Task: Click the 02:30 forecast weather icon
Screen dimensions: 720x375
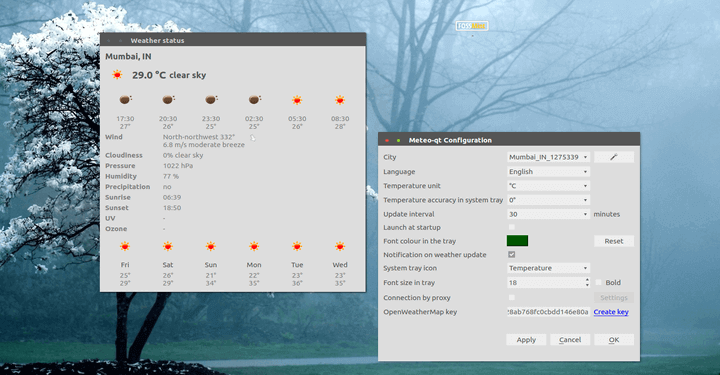Action: coord(254,100)
